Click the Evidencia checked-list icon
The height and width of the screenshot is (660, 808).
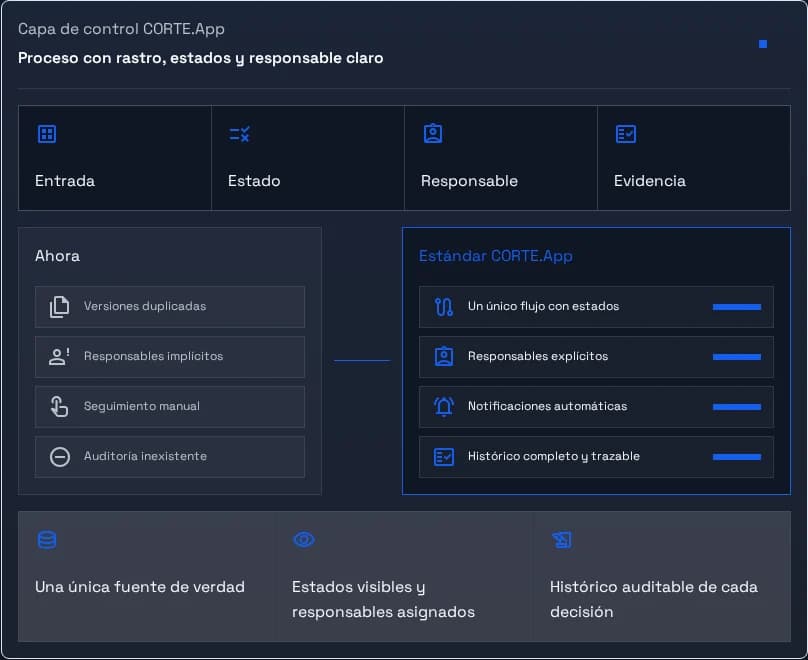click(x=626, y=134)
